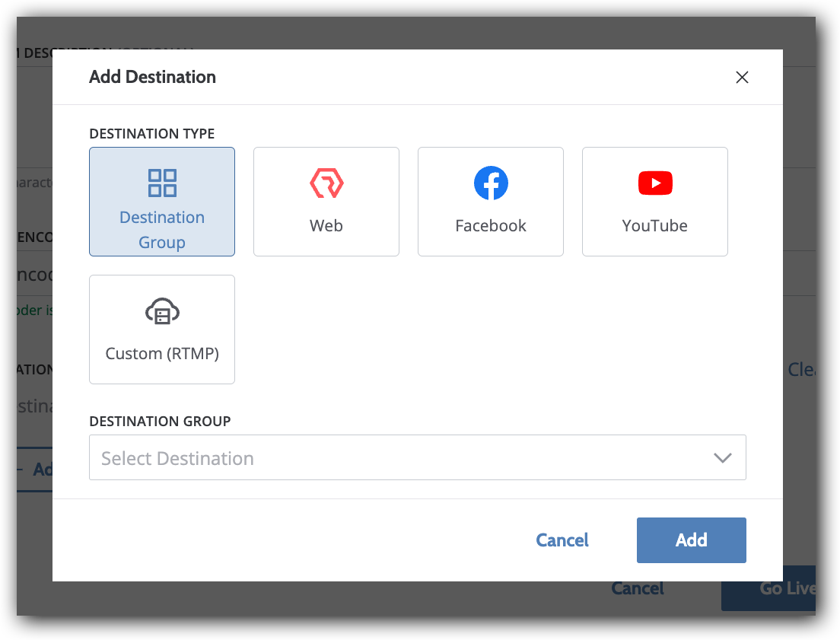The image size is (840, 640).
Task: Select Custom (RTMP) as the destination type
Action: click(161, 330)
